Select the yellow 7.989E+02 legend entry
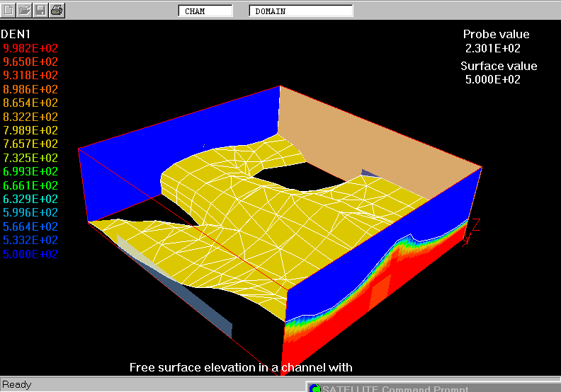The image size is (561, 392). pos(30,130)
